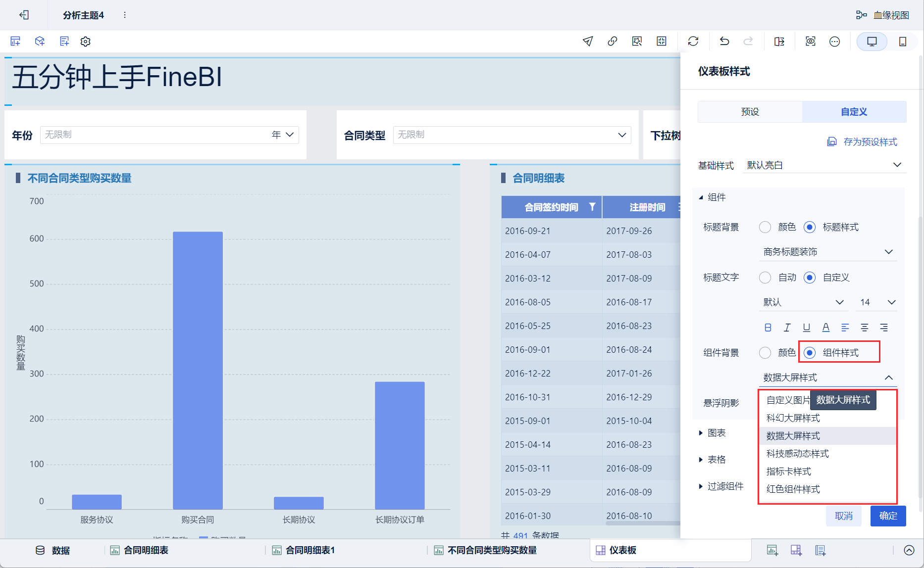Toggle underline on title text
Viewport: 924px width, 568px height.
807,328
